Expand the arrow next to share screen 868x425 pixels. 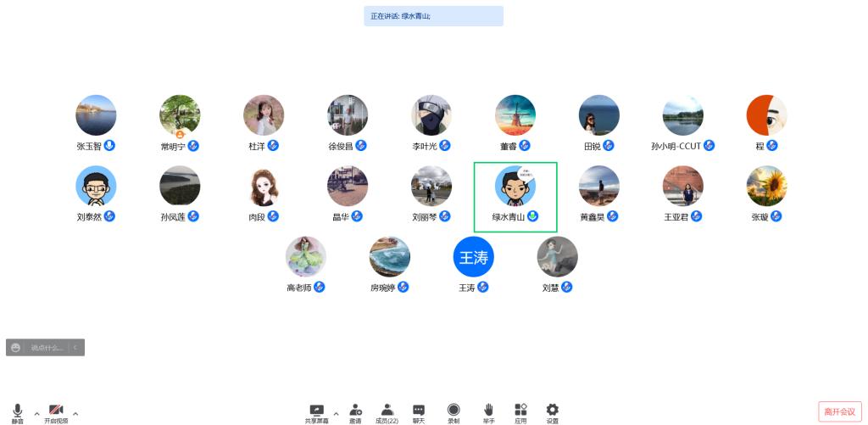[336, 413]
